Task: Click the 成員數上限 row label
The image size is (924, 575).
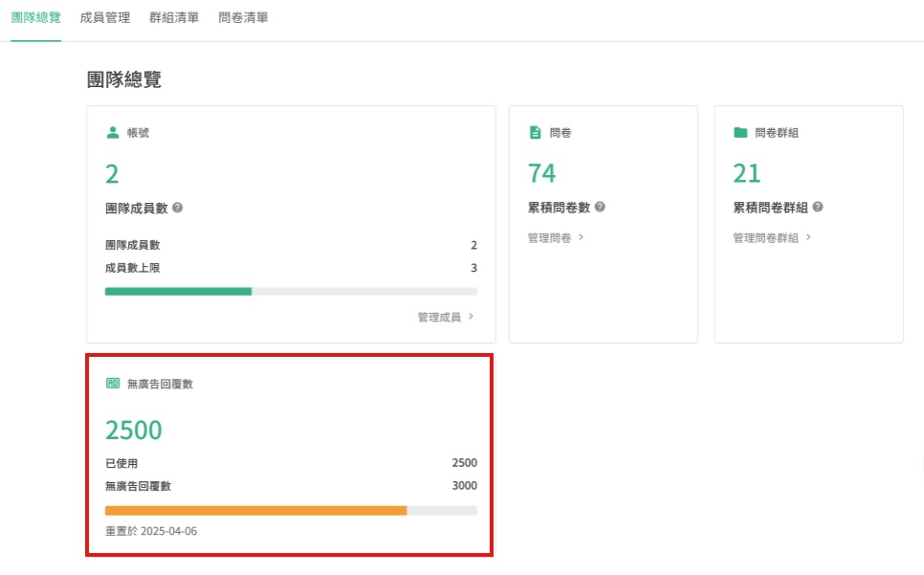Action: pos(133,268)
